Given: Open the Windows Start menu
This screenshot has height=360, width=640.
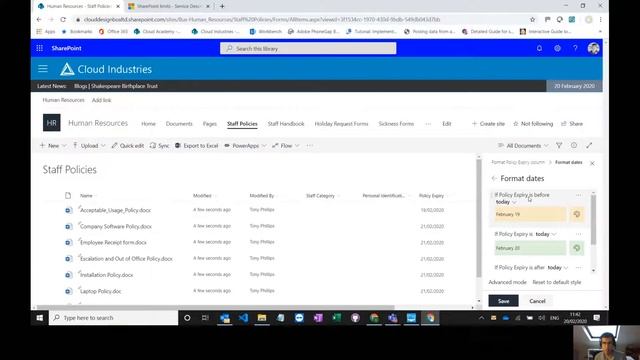Looking at the screenshot, I should pos(40,318).
